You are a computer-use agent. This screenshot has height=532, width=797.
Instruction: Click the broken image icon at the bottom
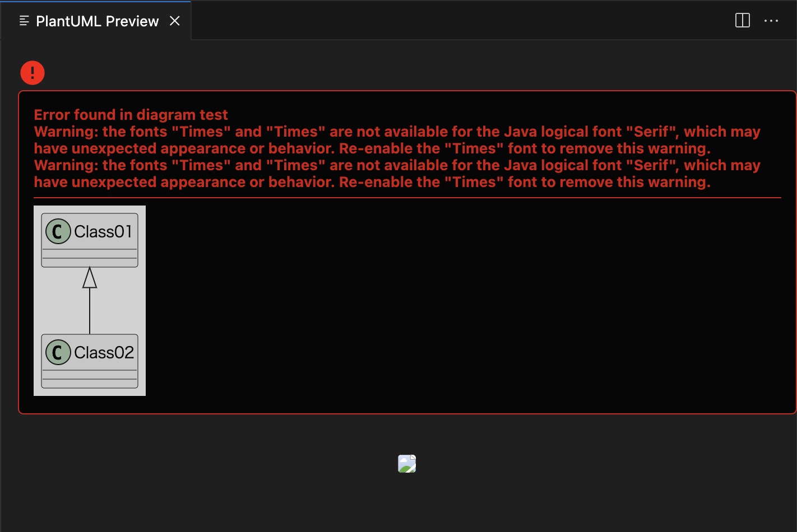pos(407,464)
